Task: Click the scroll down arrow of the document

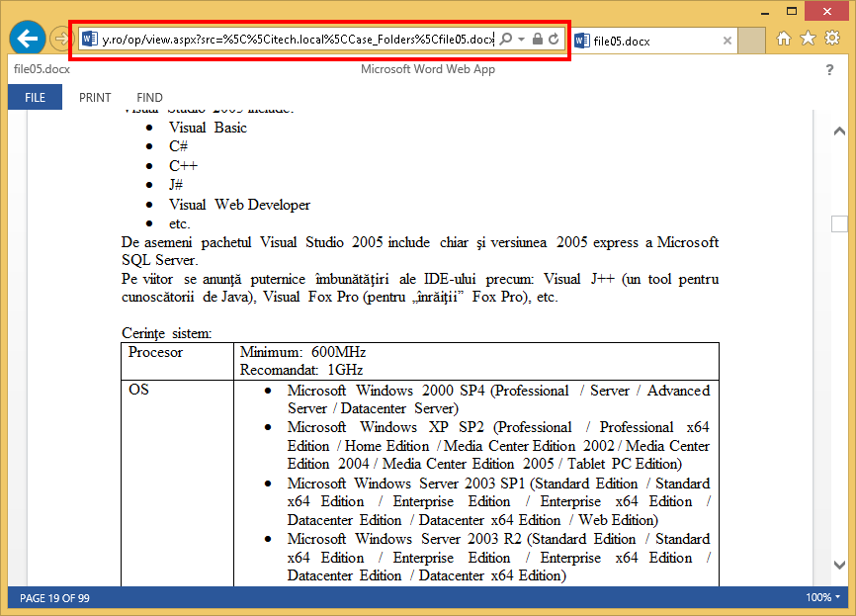Action: tap(839, 565)
